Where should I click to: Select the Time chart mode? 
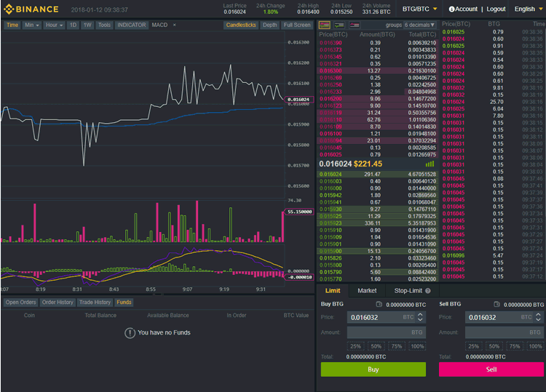pos(12,25)
